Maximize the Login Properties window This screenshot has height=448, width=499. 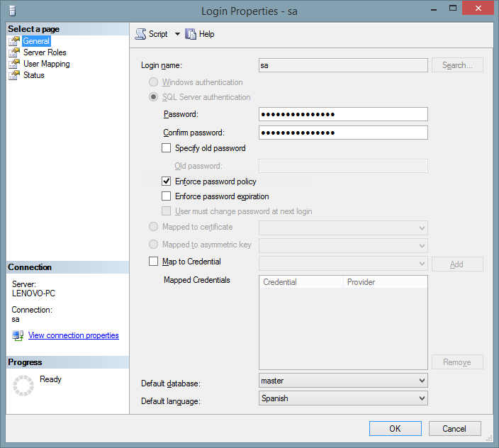click(453, 9)
